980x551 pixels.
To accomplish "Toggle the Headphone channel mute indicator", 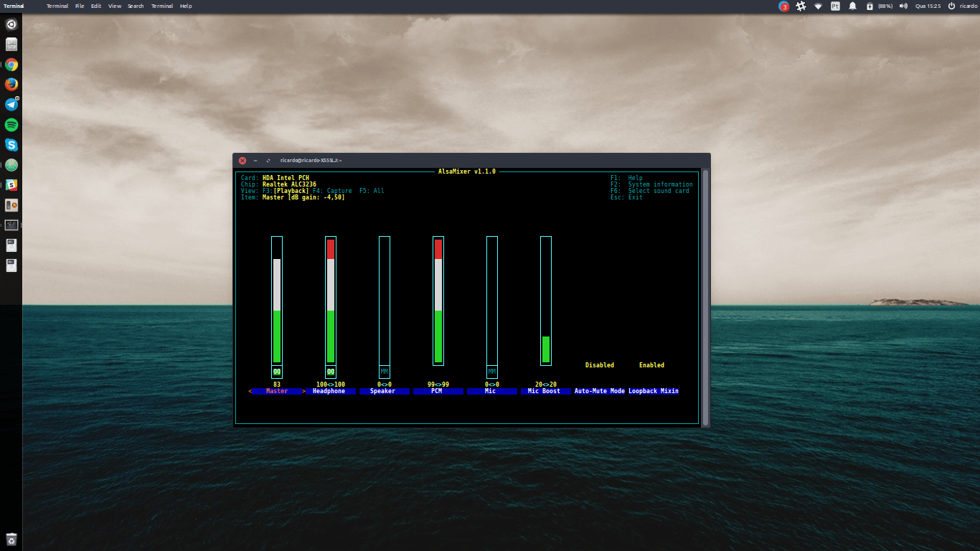I will click(x=331, y=372).
